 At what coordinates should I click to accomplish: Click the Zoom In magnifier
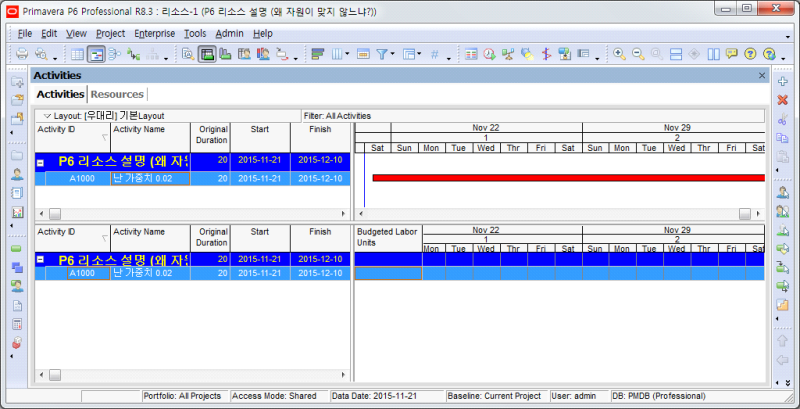tap(619, 54)
